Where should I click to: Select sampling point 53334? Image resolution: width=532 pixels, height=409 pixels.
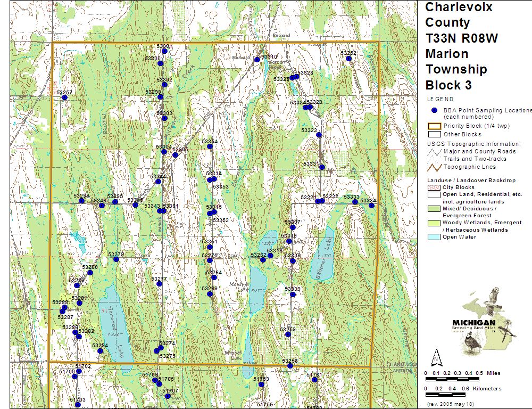coord(371,206)
